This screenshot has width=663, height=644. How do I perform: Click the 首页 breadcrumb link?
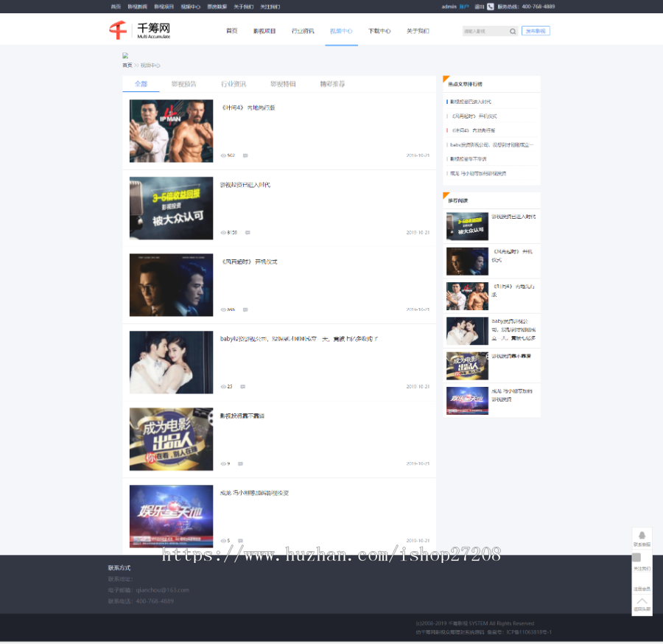tap(127, 64)
